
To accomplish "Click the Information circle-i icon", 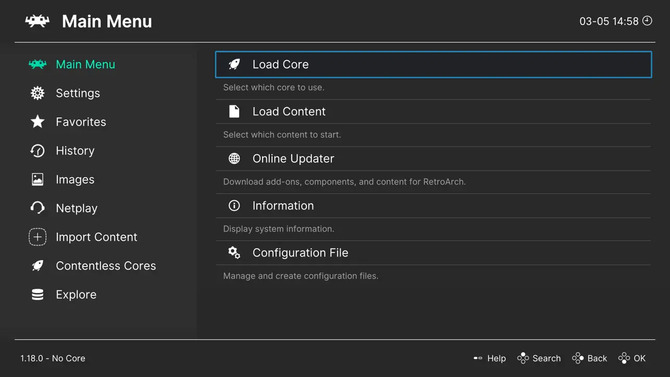I will [x=234, y=206].
